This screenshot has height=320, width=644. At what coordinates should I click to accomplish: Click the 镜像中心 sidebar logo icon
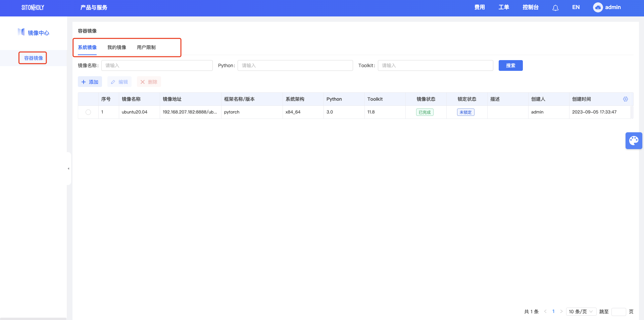(x=21, y=32)
